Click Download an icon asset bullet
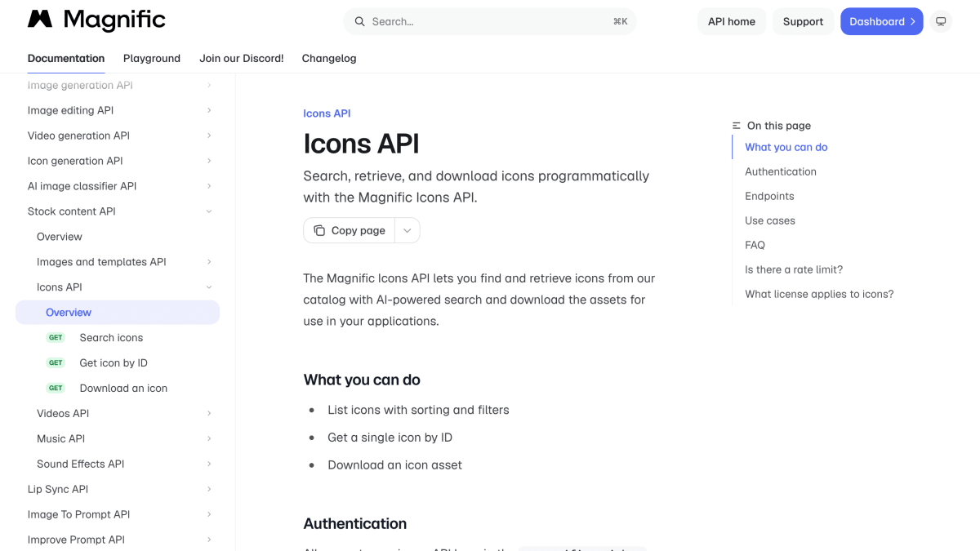Image resolution: width=980 pixels, height=551 pixels. [394, 465]
